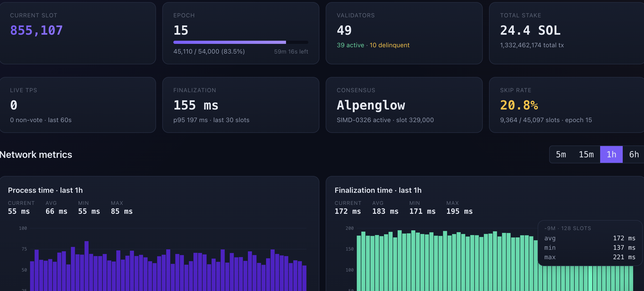This screenshot has width=644, height=291.
Task: Click the Process time MAX 85 ms value
Action: pyautogui.click(x=122, y=211)
